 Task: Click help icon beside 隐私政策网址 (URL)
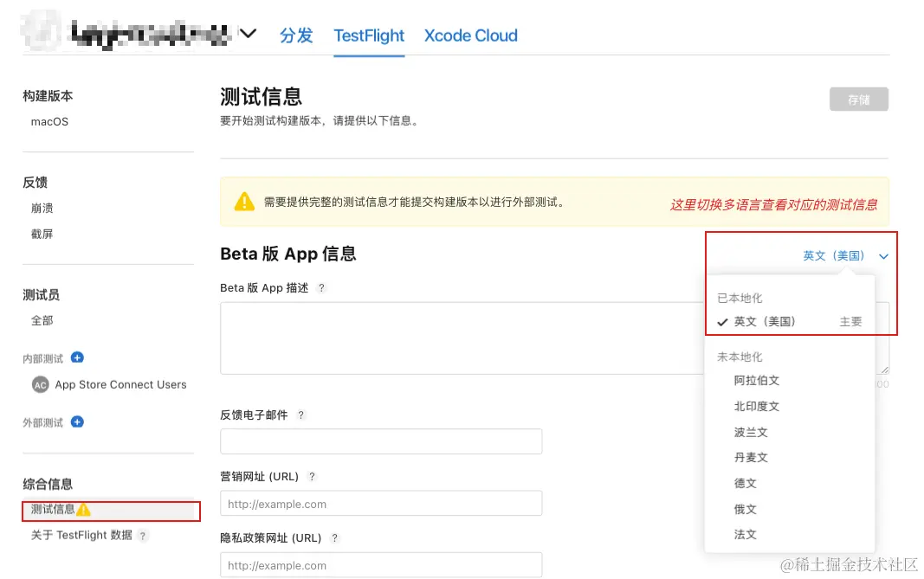pos(335,538)
